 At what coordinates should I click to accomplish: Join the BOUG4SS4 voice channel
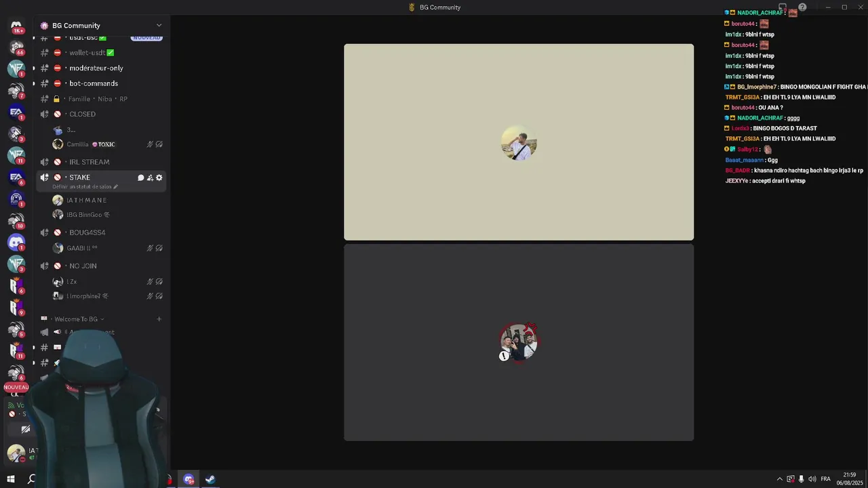pyautogui.click(x=102, y=232)
